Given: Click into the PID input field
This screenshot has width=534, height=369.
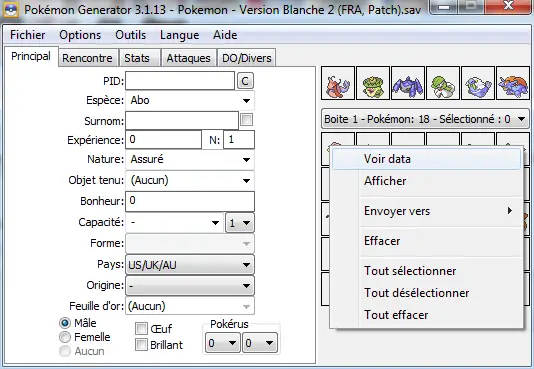Looking at the screenshot, I should click(180, 81).
